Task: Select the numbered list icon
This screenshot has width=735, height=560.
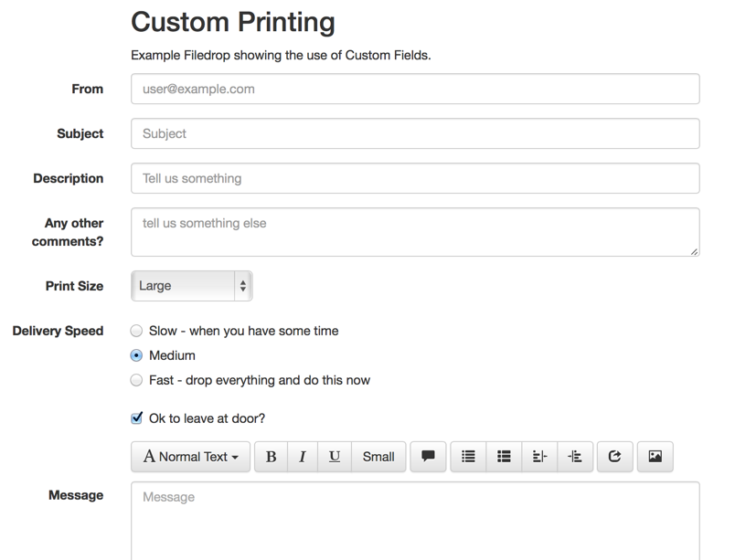Action: point(504,457)
